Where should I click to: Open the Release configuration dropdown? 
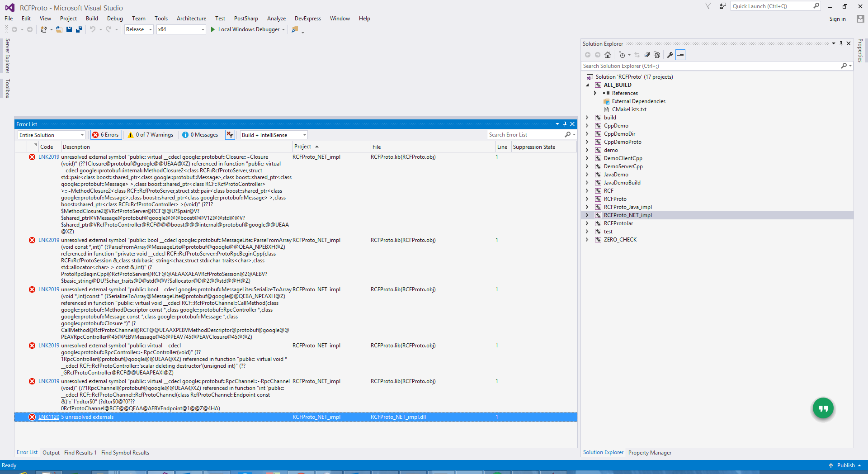click(139, 29)
